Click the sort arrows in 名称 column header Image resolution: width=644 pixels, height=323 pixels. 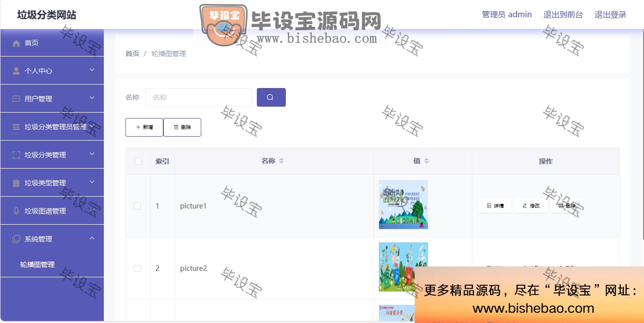[x=281, y=161]
